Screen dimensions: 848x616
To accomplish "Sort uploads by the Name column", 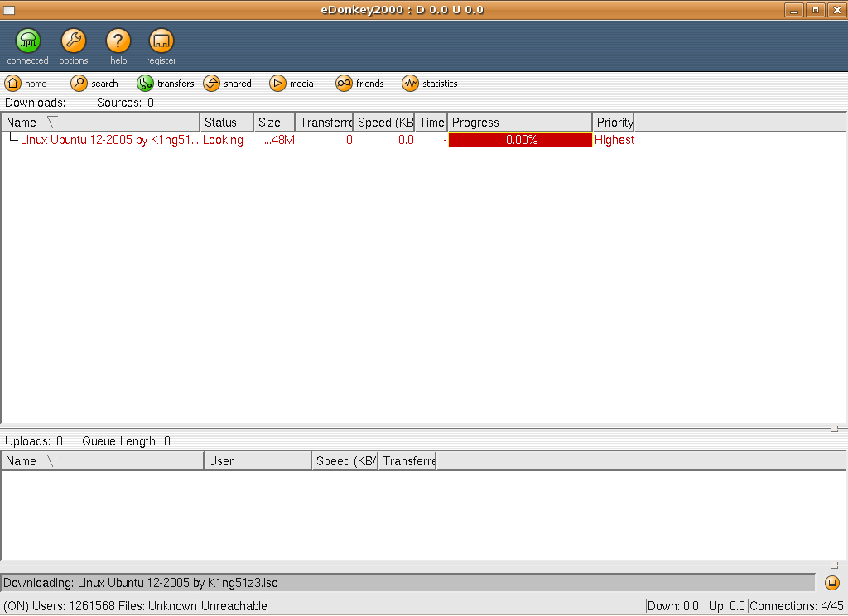I will coord(103,461).
